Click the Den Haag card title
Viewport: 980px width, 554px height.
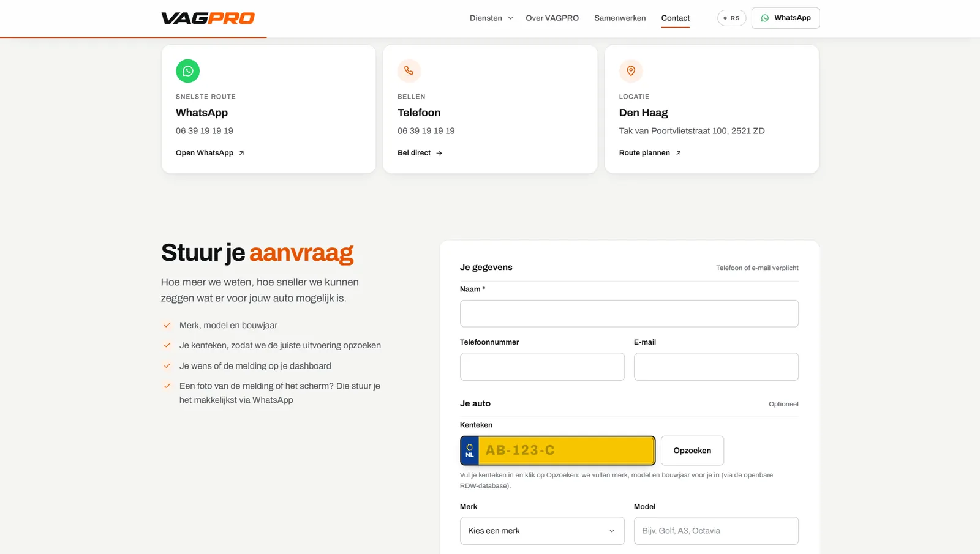pos(643,113)
